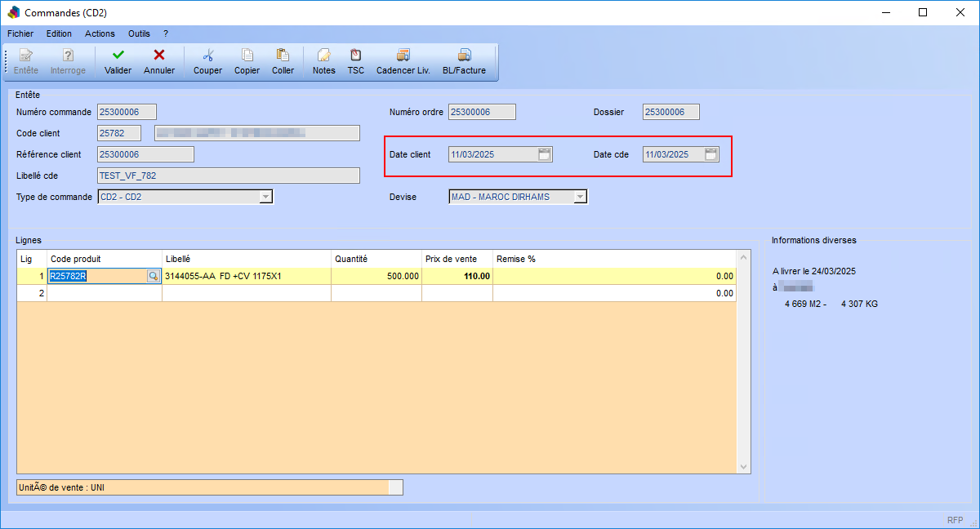Click the Coller clipboard icon
This screenshot has height=529, width=980.
(x=283, y=56)
